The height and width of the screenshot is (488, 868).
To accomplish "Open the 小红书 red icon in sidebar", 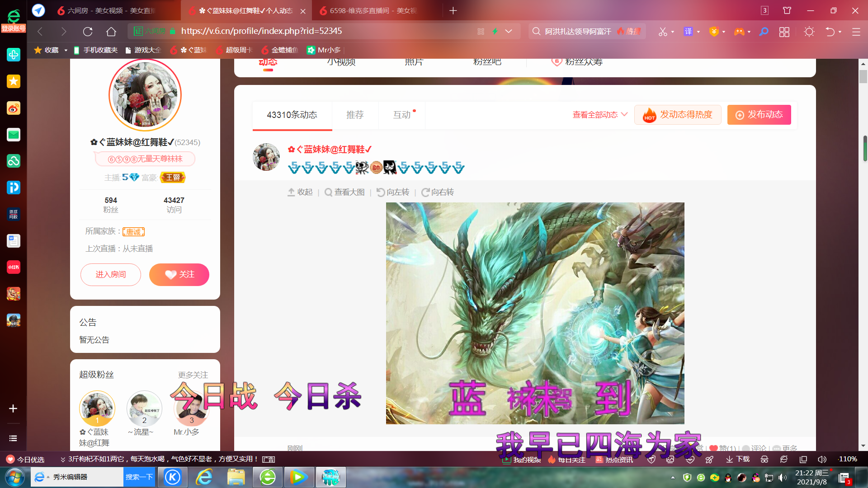I will [x=14, y=267].
